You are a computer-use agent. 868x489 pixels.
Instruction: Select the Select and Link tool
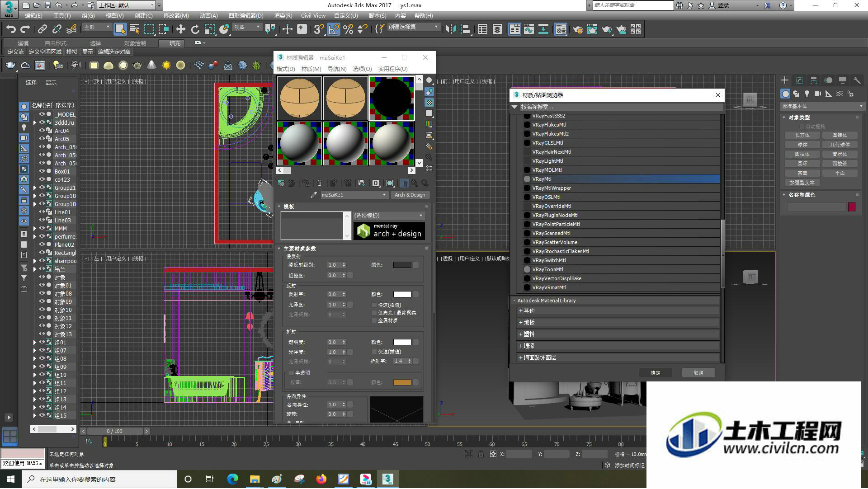point(42,29)
